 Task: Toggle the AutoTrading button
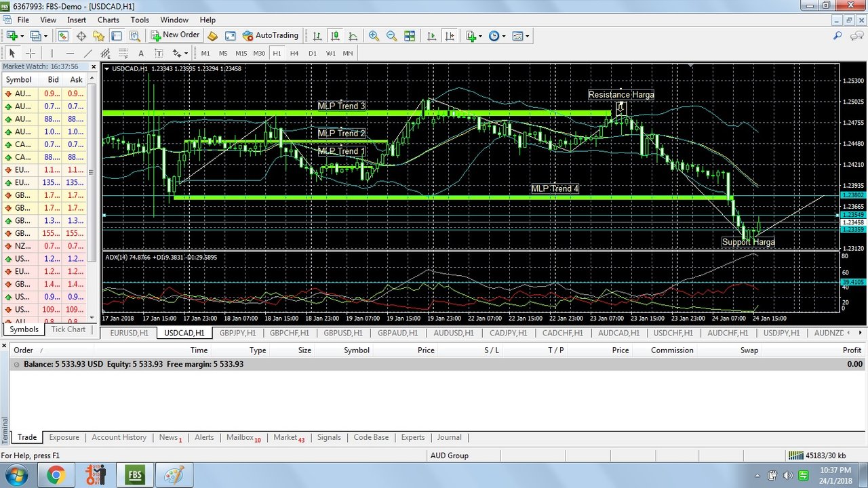click(270, 35)
